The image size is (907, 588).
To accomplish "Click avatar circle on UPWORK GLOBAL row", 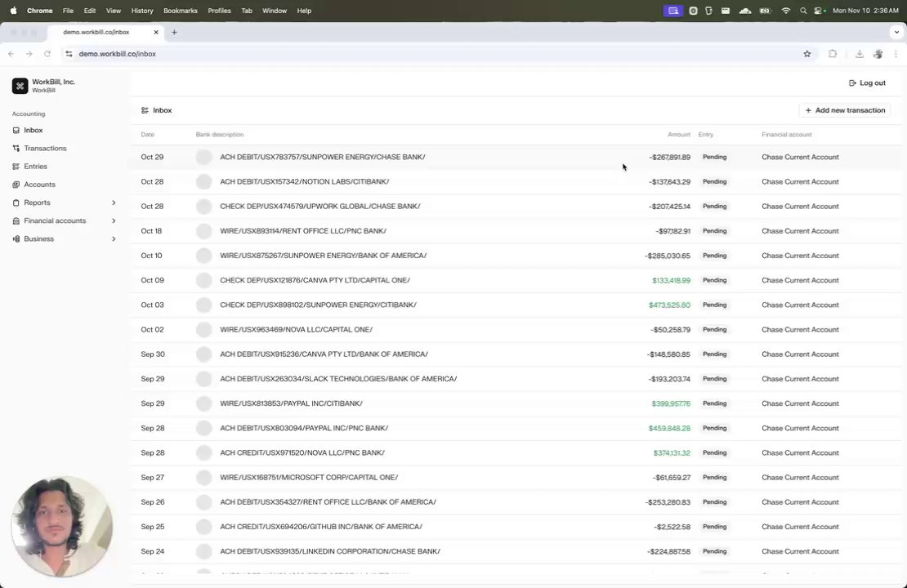I will (203, 207).
